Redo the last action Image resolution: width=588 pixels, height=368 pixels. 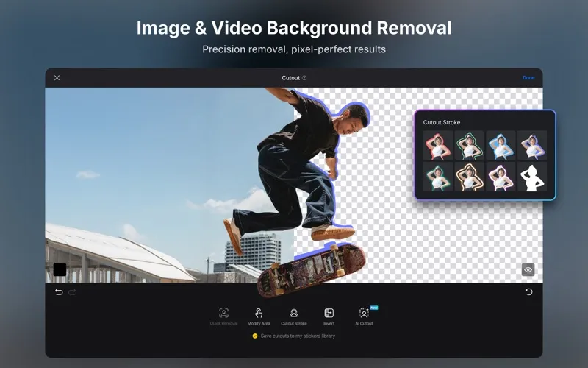point(72,291)
